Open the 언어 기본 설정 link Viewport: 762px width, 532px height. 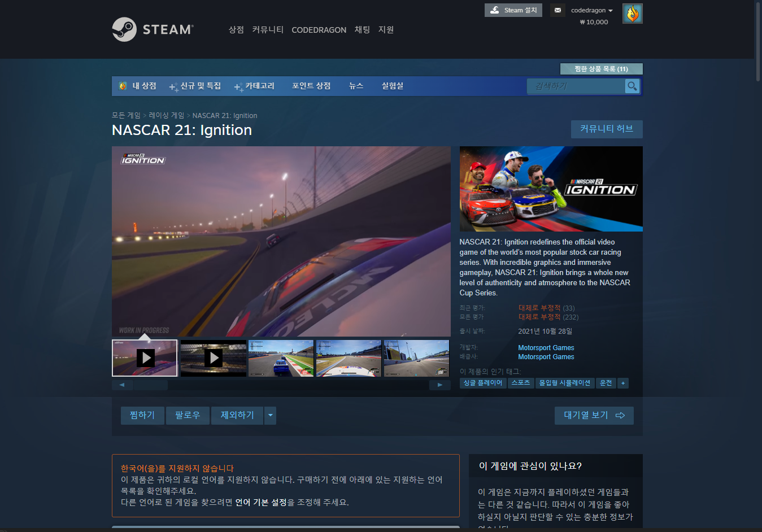point(261,502)
